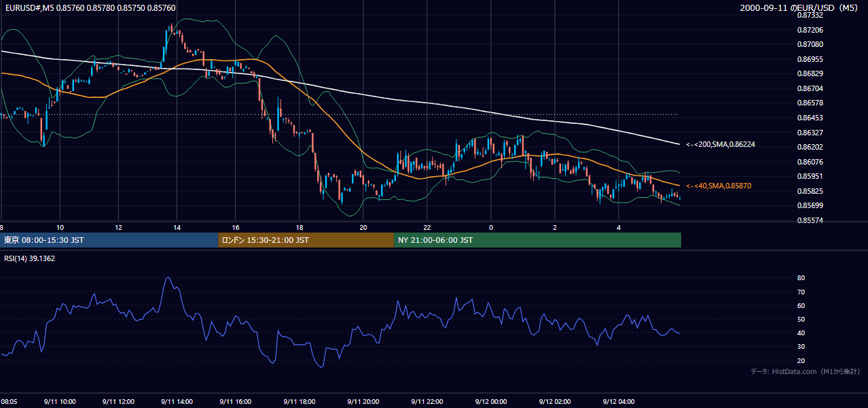
Task: Click the Tokyo 08:00-15:30 JST session bar
Action: pyautogui.click(x=109, y=240)
